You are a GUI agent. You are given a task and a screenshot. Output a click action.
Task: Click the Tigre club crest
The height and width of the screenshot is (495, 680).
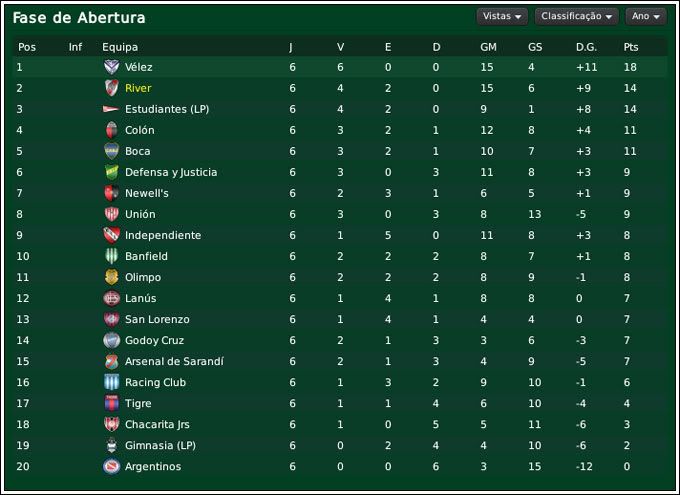[111, 403]
